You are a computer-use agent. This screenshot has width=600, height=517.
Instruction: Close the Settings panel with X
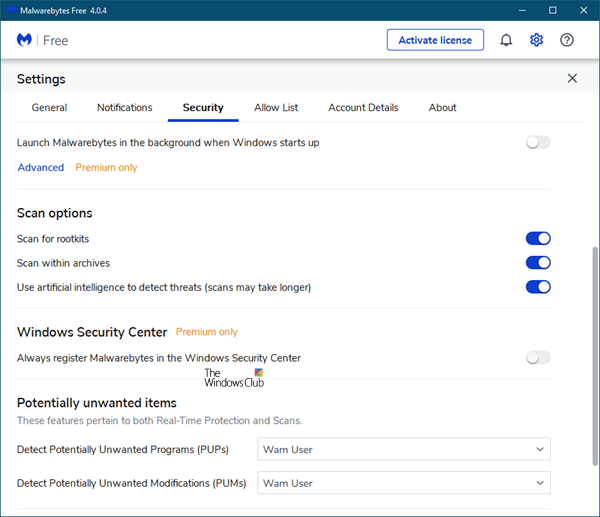572,78
